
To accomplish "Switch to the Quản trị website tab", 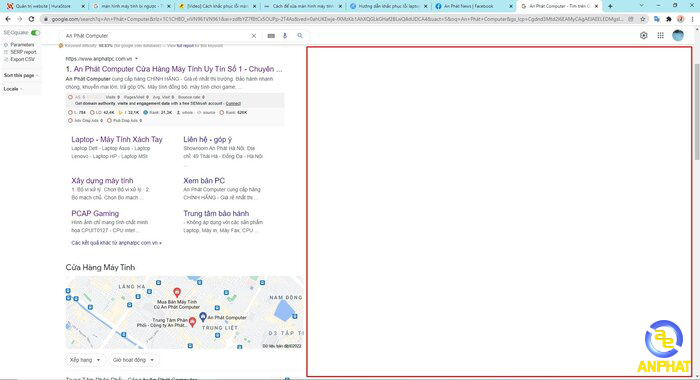I will coord(45,6).
